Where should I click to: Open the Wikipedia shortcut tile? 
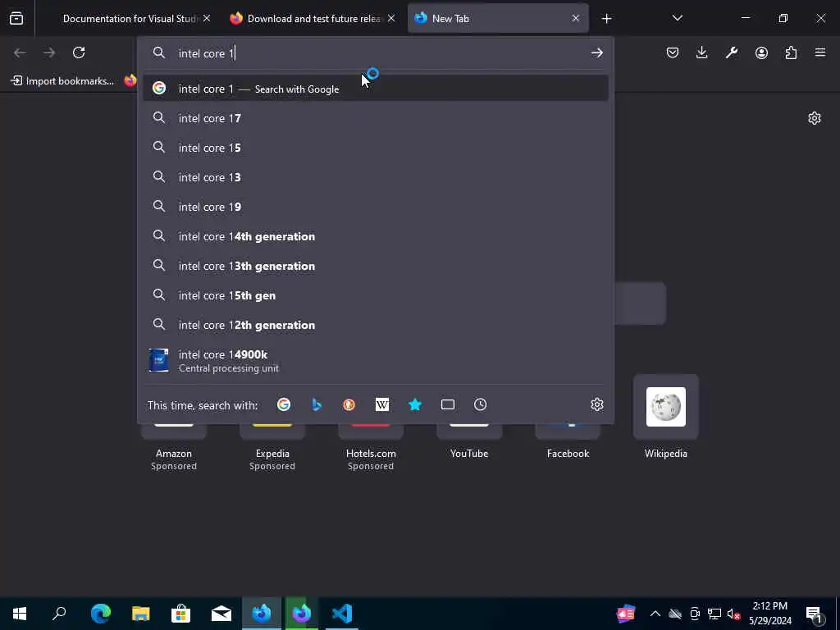666,418
